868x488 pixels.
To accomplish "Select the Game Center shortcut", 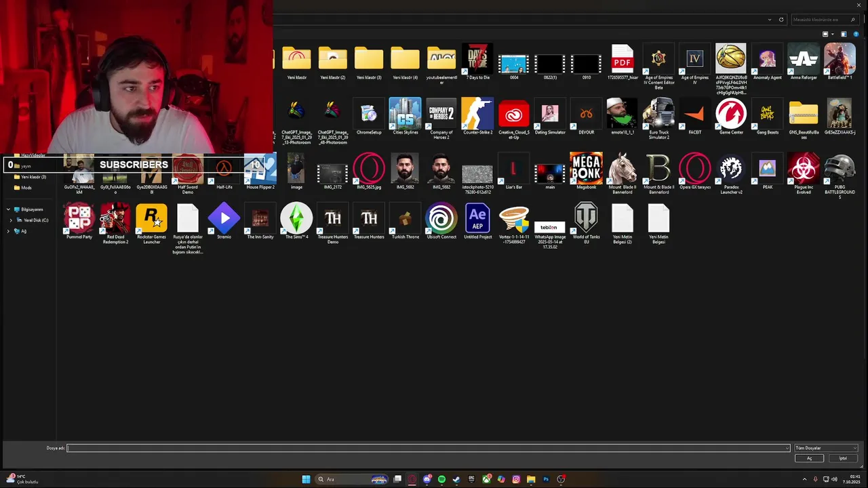I will coord(731,117).
